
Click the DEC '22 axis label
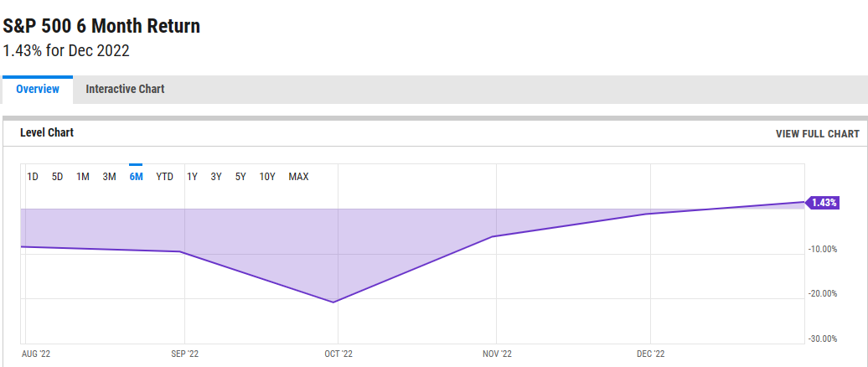click(x=650, y=354)
